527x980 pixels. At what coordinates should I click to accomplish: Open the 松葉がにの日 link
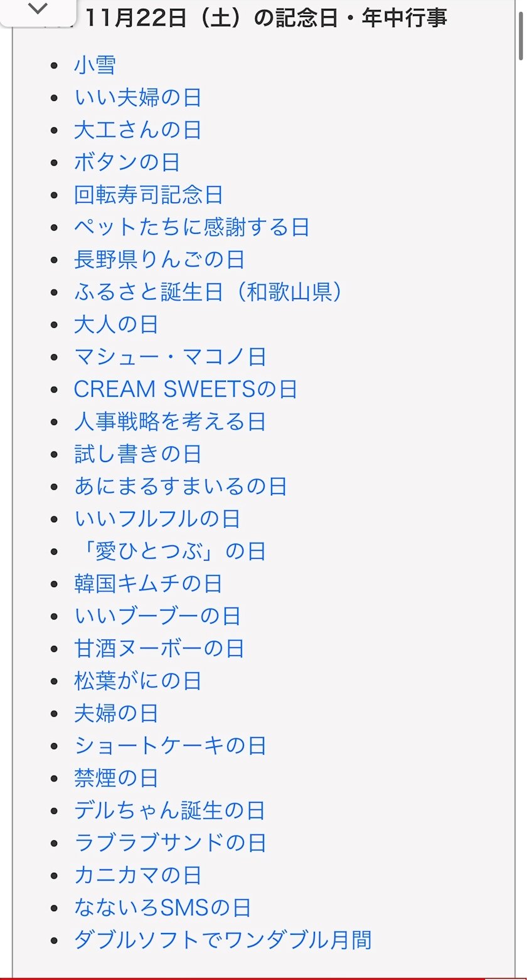pos(137,681)
